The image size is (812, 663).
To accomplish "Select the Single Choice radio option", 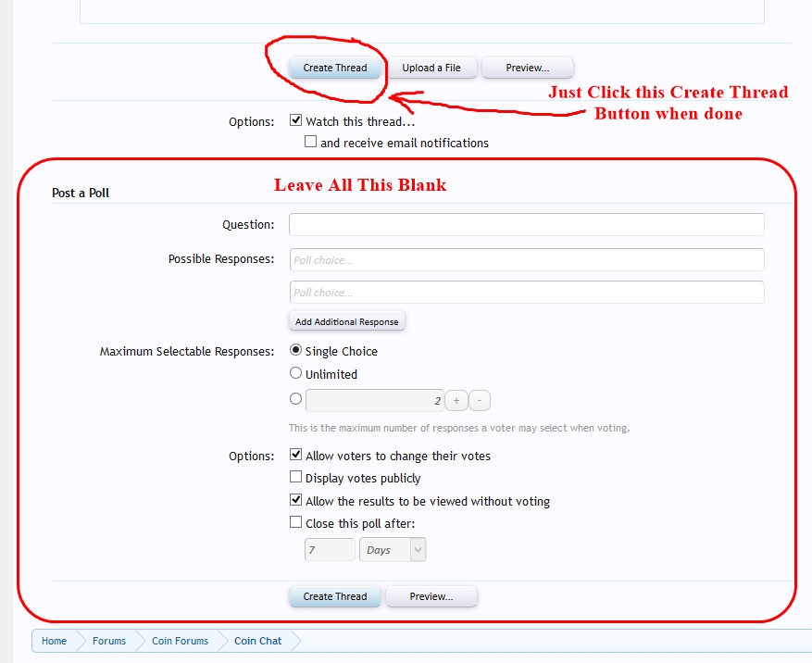I will pos(295,350).
